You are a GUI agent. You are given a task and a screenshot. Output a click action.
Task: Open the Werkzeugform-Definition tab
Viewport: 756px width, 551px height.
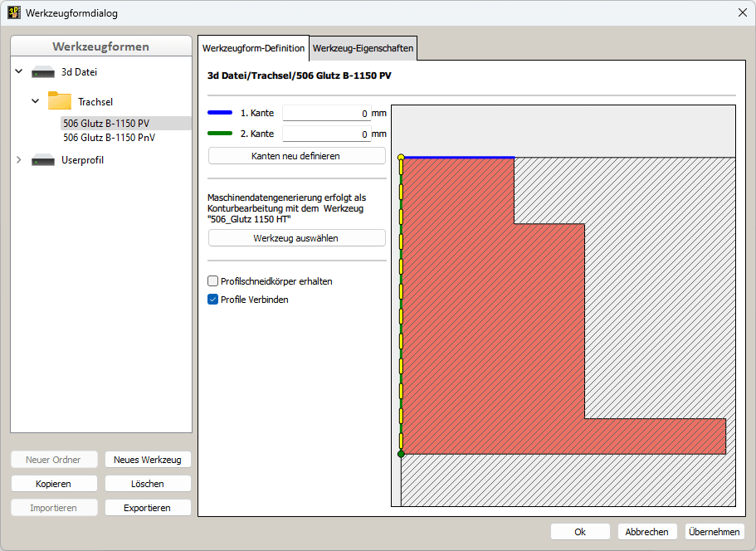tap(253, 48)
